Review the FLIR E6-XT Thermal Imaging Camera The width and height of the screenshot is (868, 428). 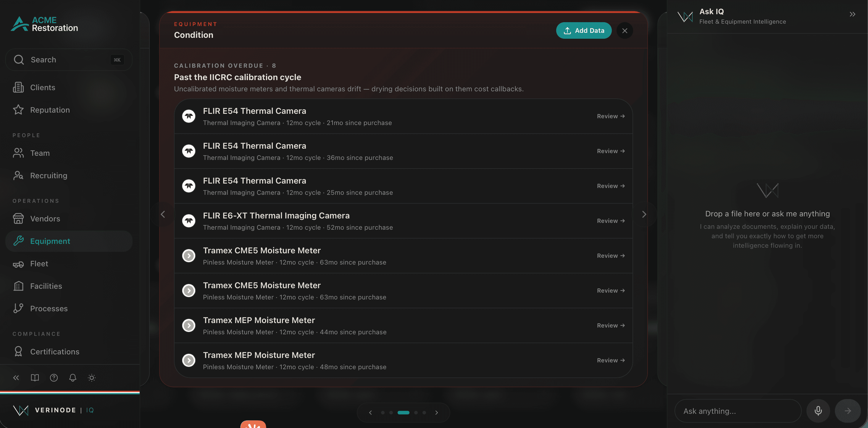point(611,221)
